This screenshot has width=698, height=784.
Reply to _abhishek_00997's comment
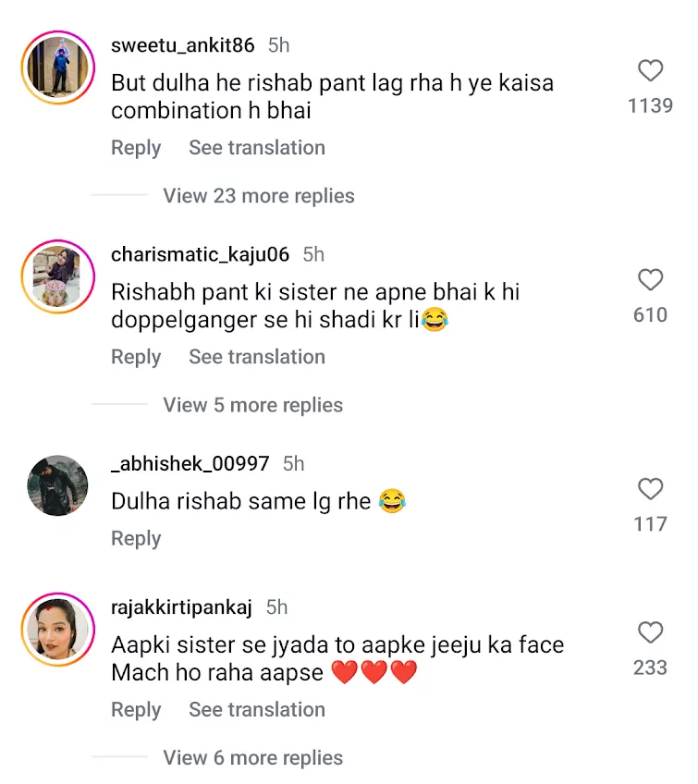click(x=136, y=538)
